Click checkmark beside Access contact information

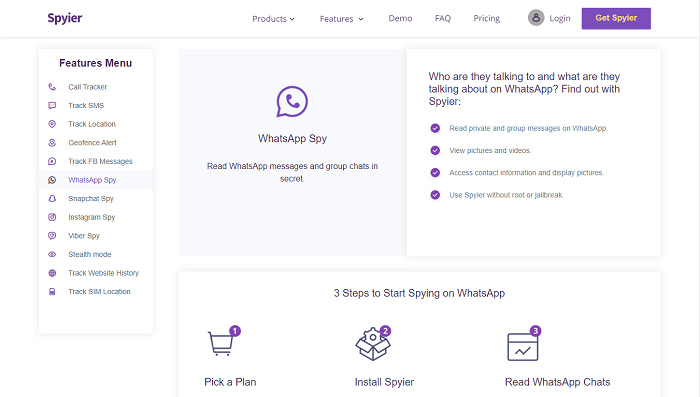coord(435,173)
